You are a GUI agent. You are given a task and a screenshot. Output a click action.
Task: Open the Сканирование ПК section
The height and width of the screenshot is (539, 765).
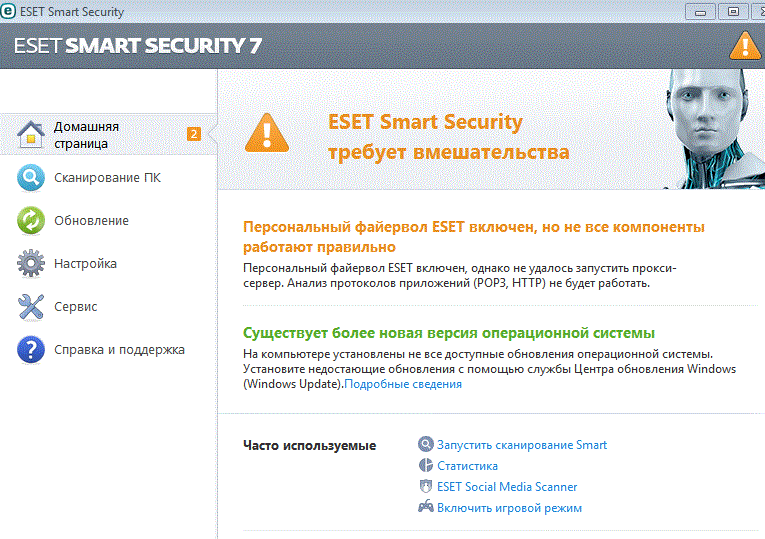107,178
